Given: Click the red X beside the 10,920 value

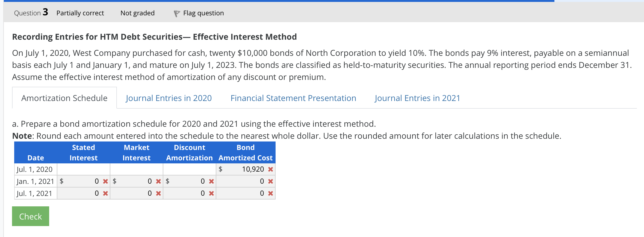Looking at the screenshot, I should click(270, 169).
